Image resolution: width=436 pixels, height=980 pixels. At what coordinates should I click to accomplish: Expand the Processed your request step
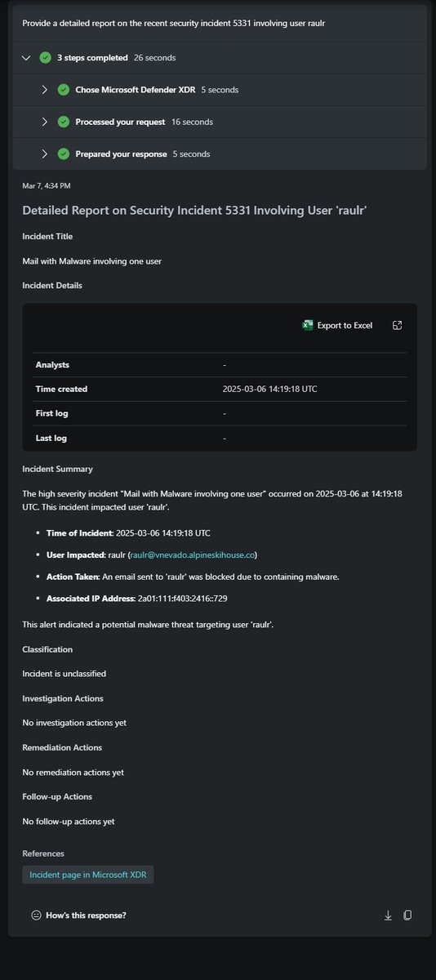45,122
